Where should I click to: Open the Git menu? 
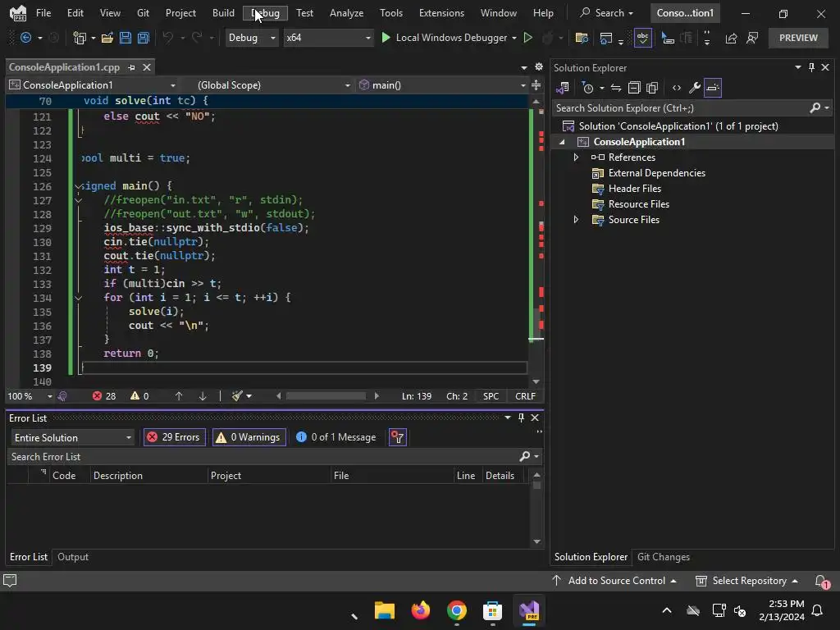click(143, 13)
